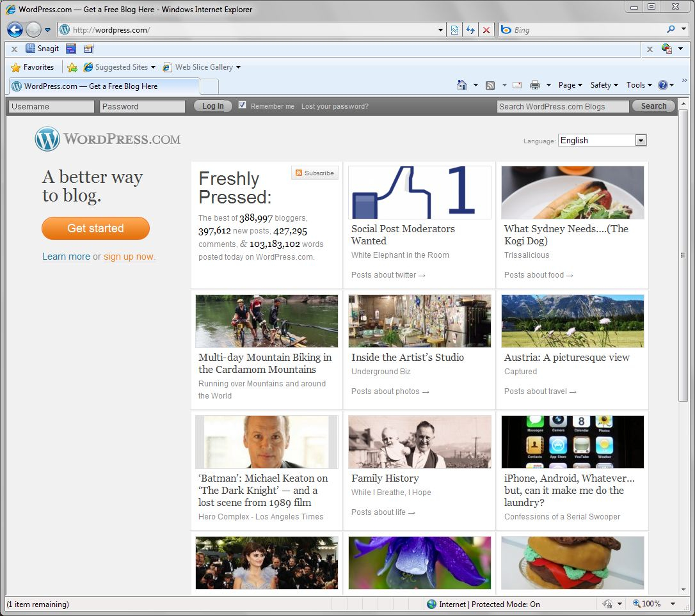Toggle the Remember me checkbox

pyautogui.click(x=242, y=106)
